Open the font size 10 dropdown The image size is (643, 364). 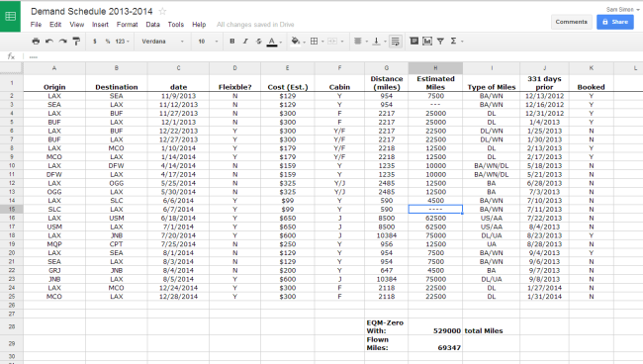point(208,42)
